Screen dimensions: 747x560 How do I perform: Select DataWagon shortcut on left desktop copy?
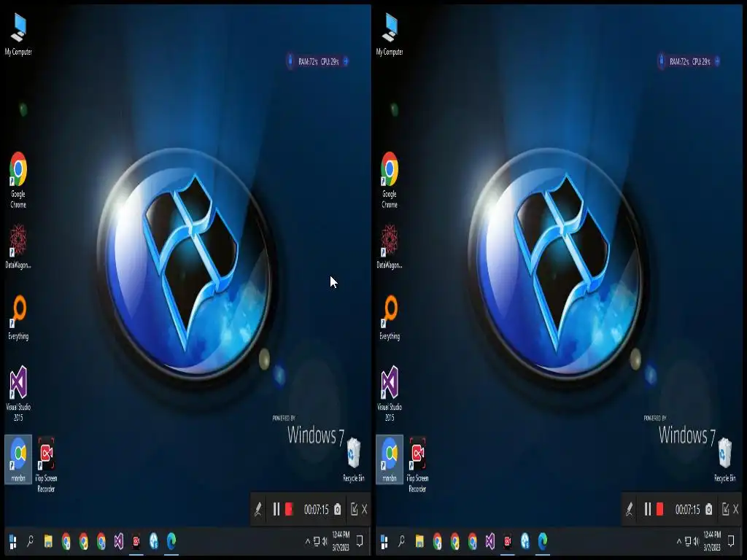click(x=18, y=247)
